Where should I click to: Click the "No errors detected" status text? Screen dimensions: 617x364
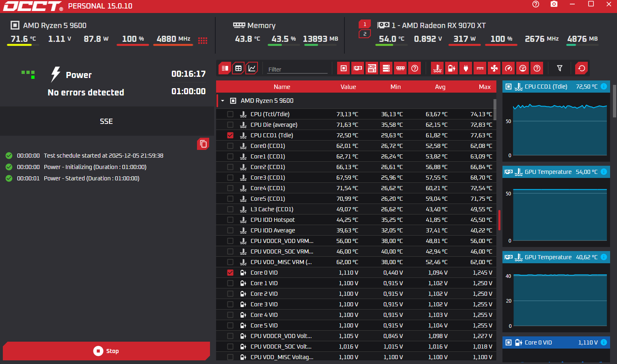[86, 93]
